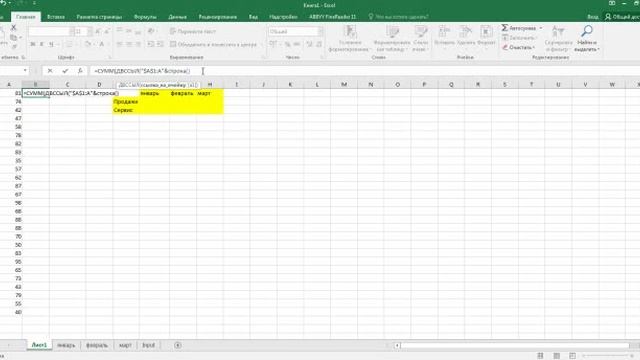Open the Разметка страницы tab
Image resolution: width=640 pixels, height=360 pixels.
[99, 17]
